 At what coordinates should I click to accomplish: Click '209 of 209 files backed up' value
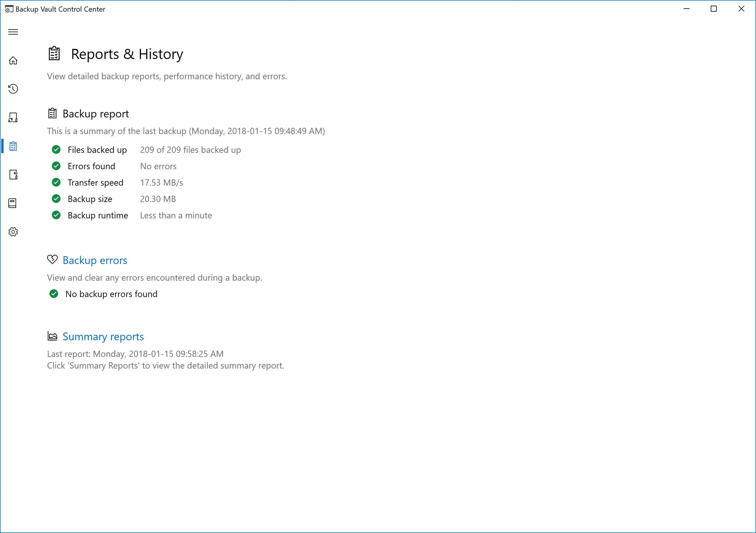[190, 150]
